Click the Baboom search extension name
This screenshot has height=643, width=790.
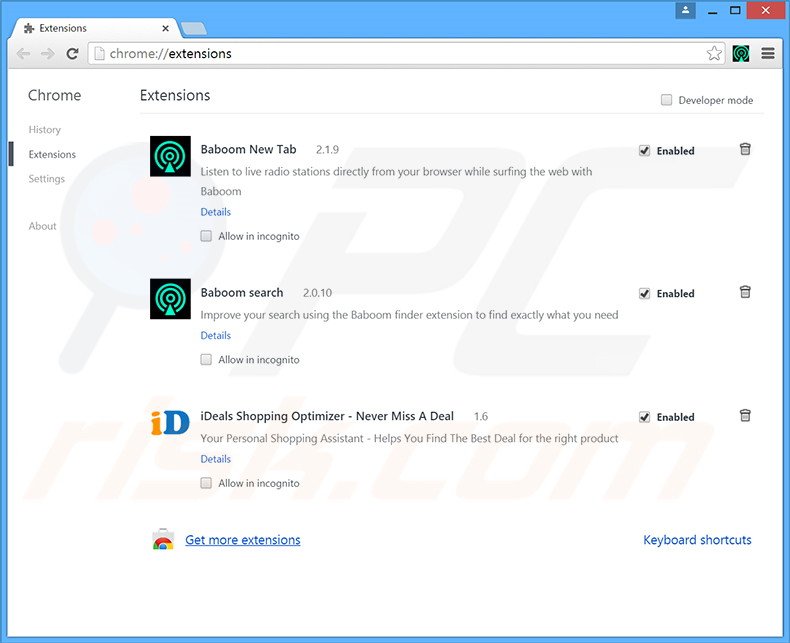(242, 292)
